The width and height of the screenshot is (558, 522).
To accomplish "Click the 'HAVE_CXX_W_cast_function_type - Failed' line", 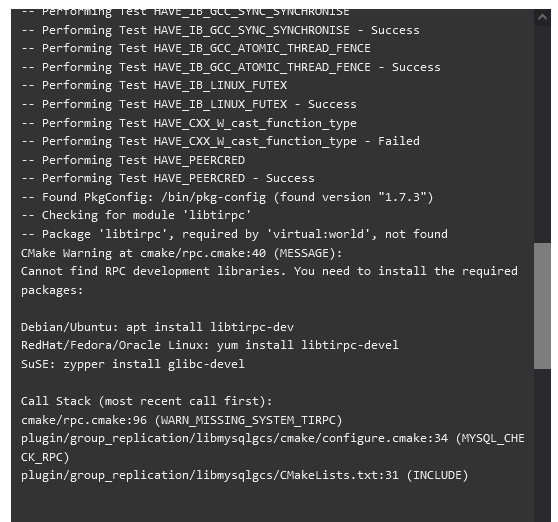I will (x=220, y=142).
